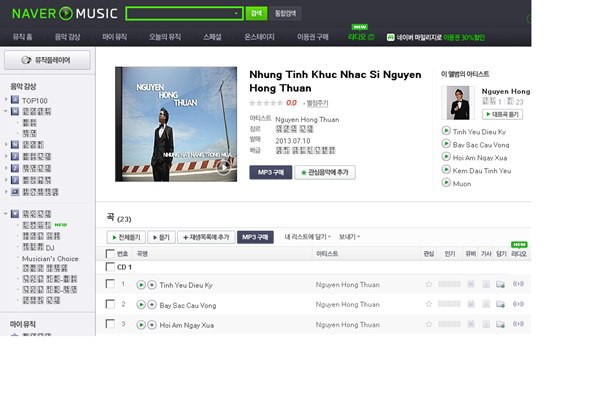
Task: Open the Radio nav tab
Action: point(361,37)
